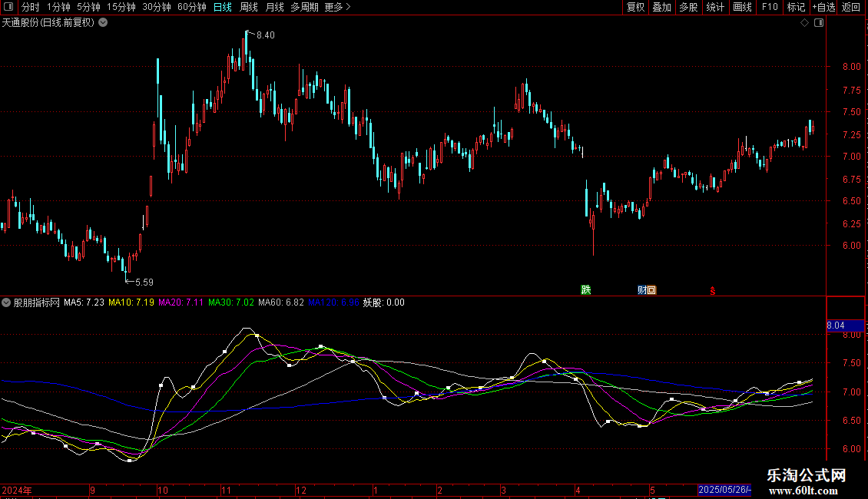868x499 pixels.
Task: Click the 标记 mark button
Action: (x=796, y=7)
